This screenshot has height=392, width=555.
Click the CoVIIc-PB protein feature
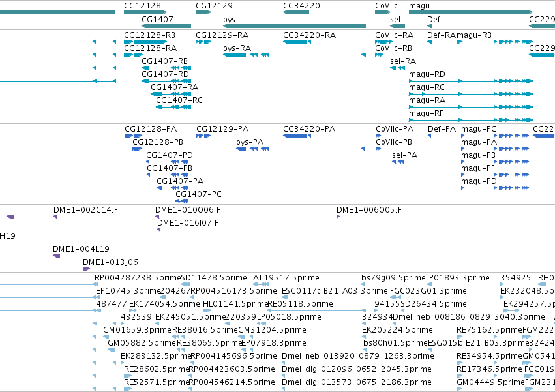point(378,149)
